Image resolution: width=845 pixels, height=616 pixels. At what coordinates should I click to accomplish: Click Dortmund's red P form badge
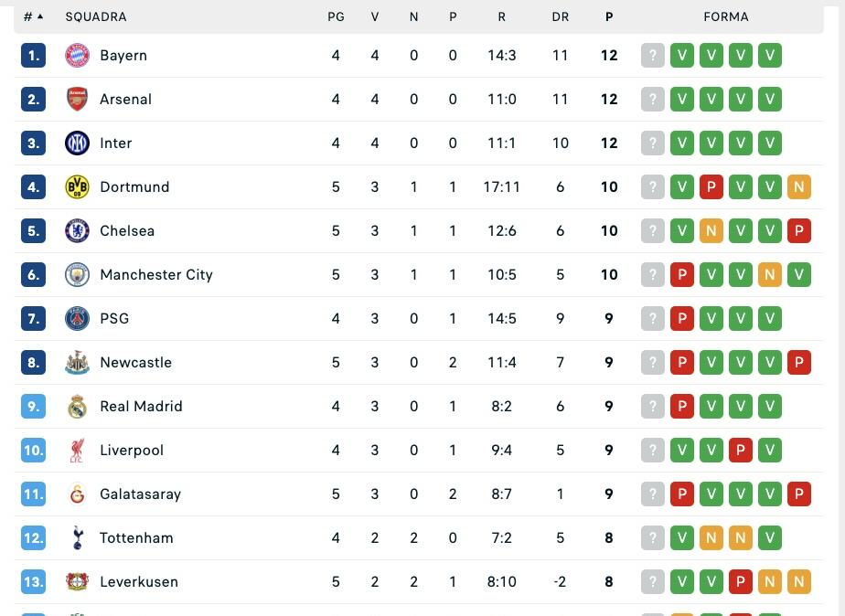point(711,186)
